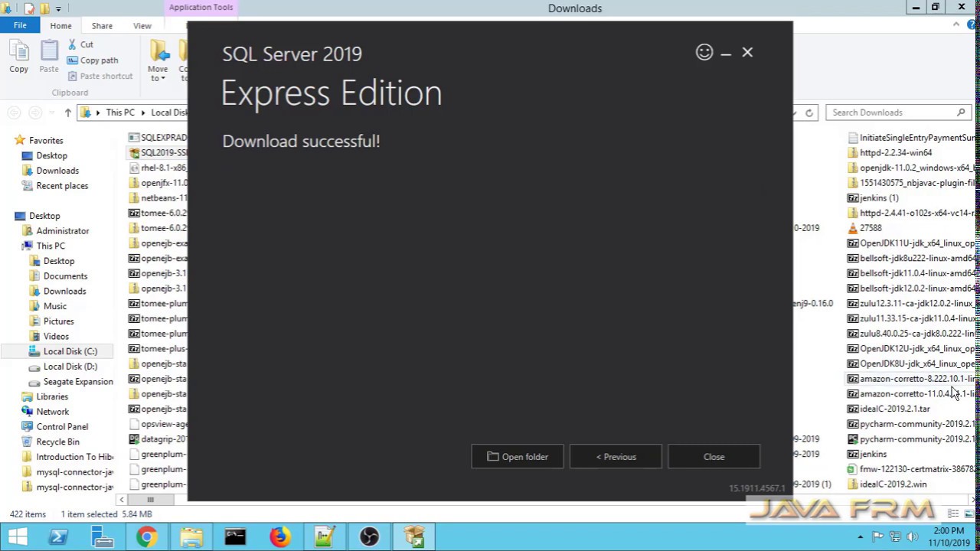Click the This PC breadcrumb in address bar
980x551 pixels.
120,112
